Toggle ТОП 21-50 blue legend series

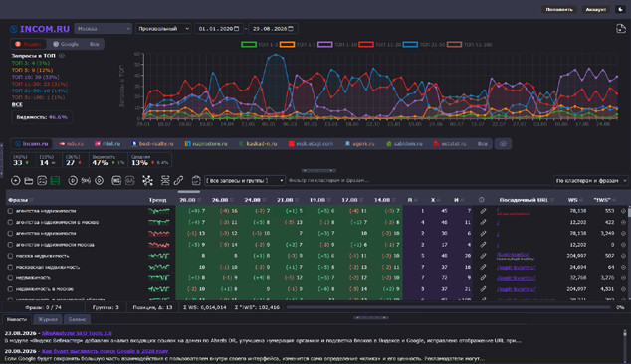424,44
